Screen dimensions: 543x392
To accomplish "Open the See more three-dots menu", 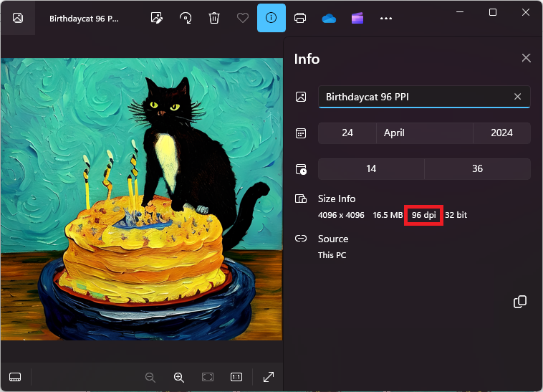I will coord(386,18).
